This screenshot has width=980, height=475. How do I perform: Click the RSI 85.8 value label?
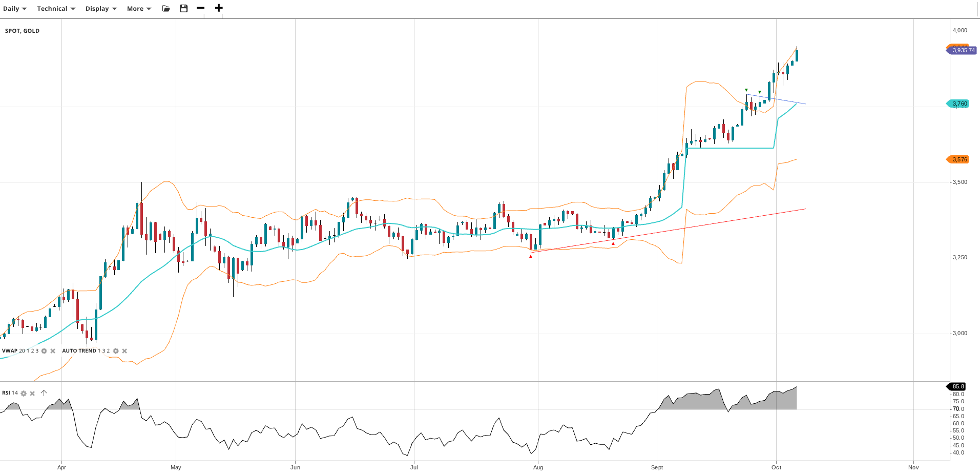[957, 386]
